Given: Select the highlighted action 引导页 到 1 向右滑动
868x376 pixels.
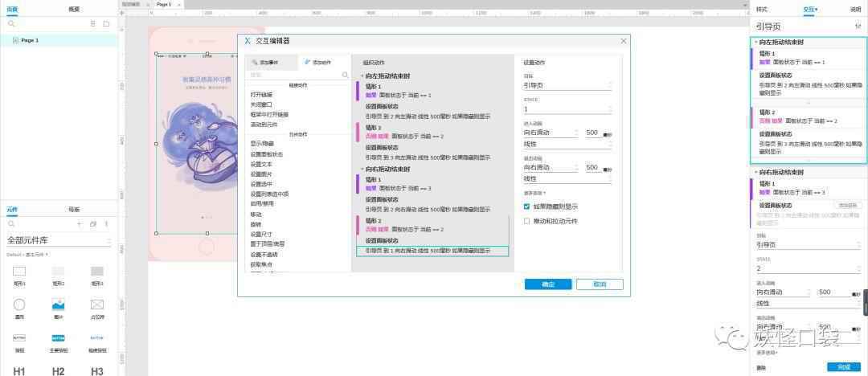Looking at the screenshot, I should point(432,251).
